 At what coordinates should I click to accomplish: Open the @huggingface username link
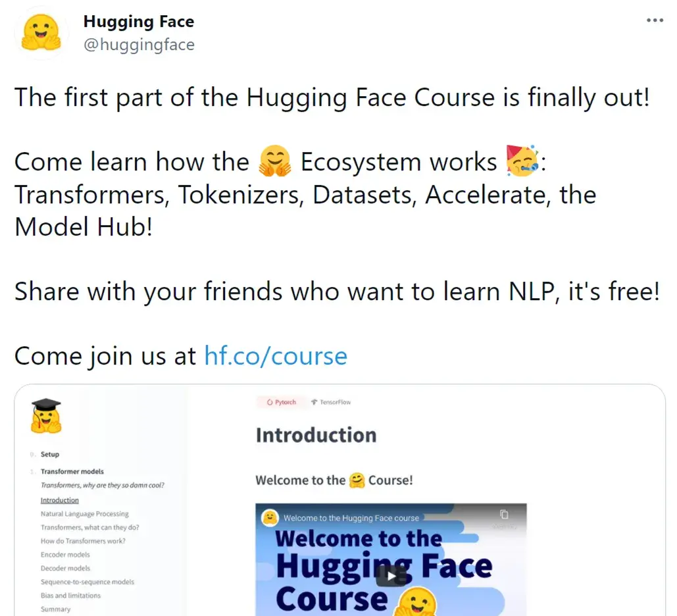(x=139, y=45)
